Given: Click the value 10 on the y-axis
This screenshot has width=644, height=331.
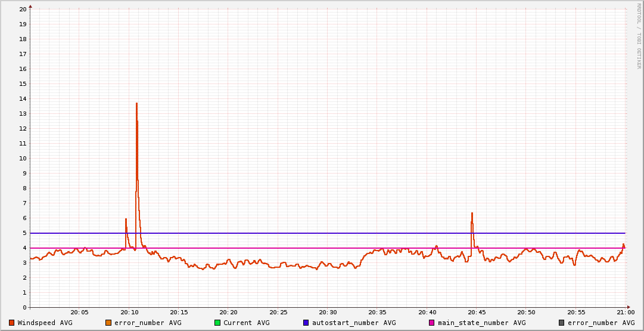Looking at the screenshot, I should tap(23, 159).
